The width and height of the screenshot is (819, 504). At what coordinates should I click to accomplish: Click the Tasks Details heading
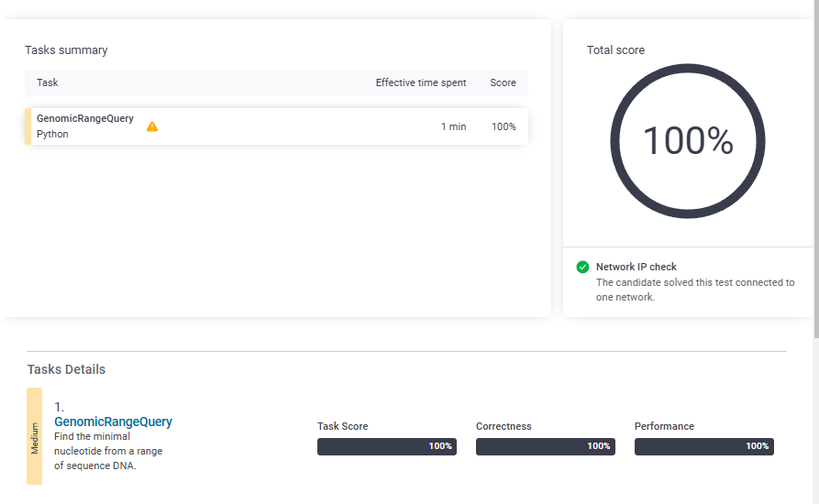66,369
